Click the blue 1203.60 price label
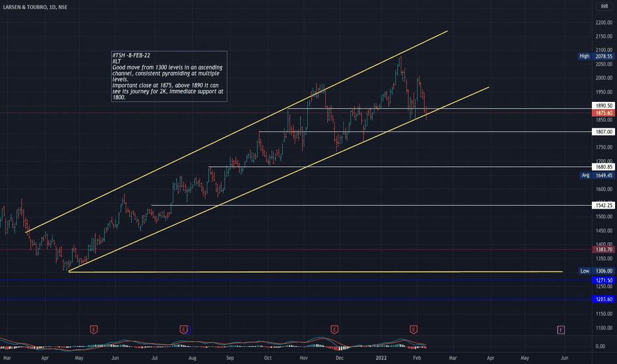617x364 pixels. 603,299
